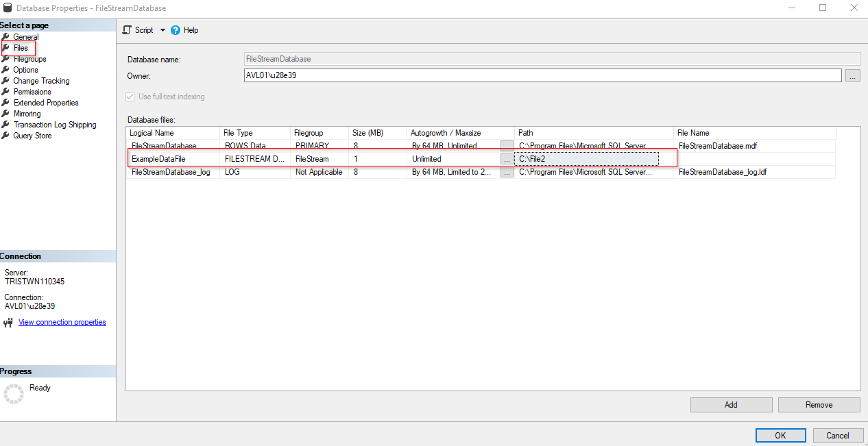Click the Add button to add a file

click(731, 404)
